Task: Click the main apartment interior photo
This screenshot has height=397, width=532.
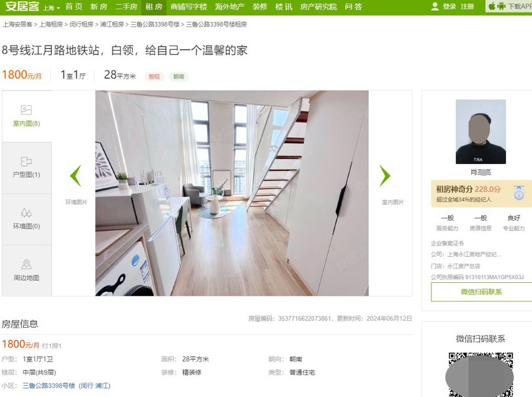Action: [232, 193]
